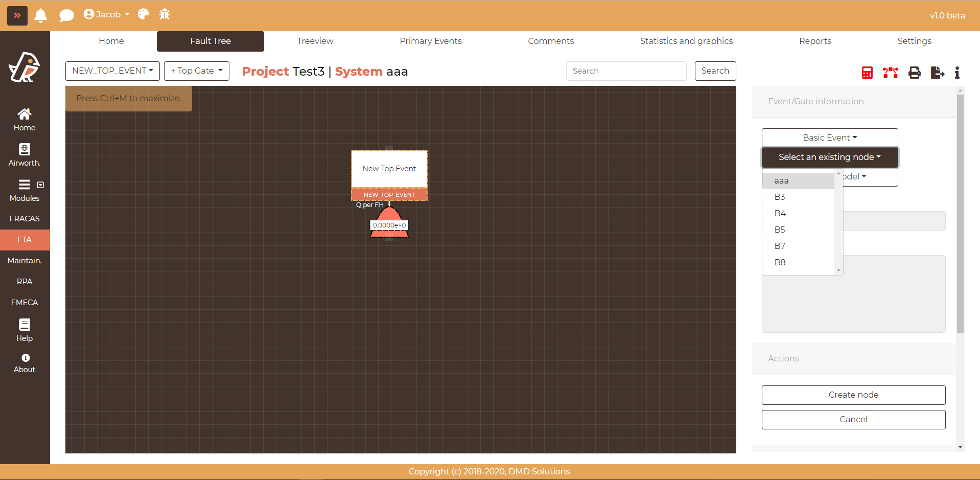Click the file export icon

click(937, 73)
